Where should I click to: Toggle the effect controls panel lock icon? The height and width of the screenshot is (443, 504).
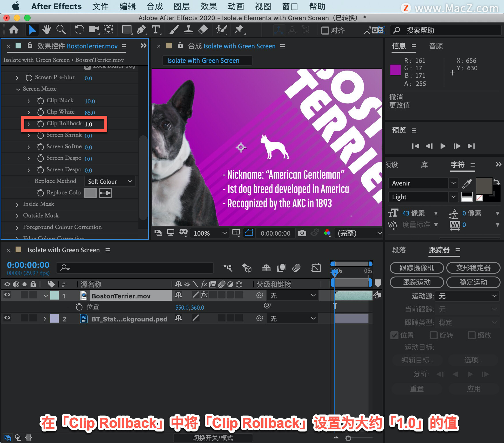[30, 45]
